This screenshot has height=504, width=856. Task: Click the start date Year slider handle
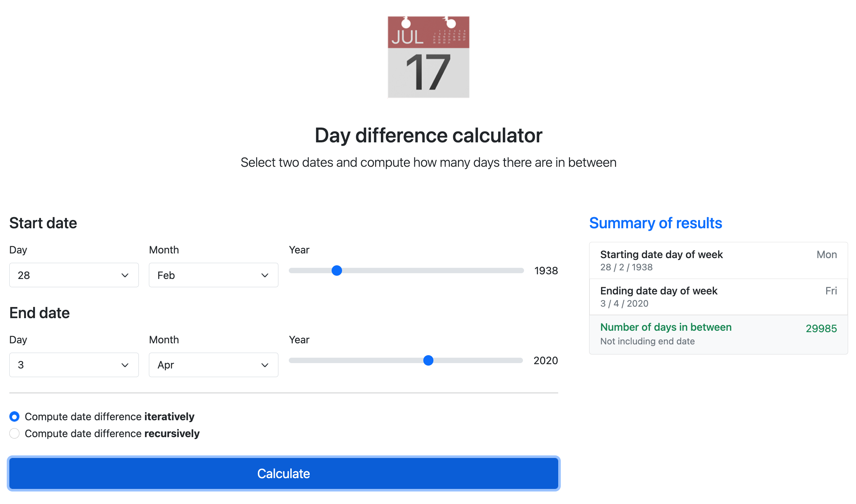[337, 270]
